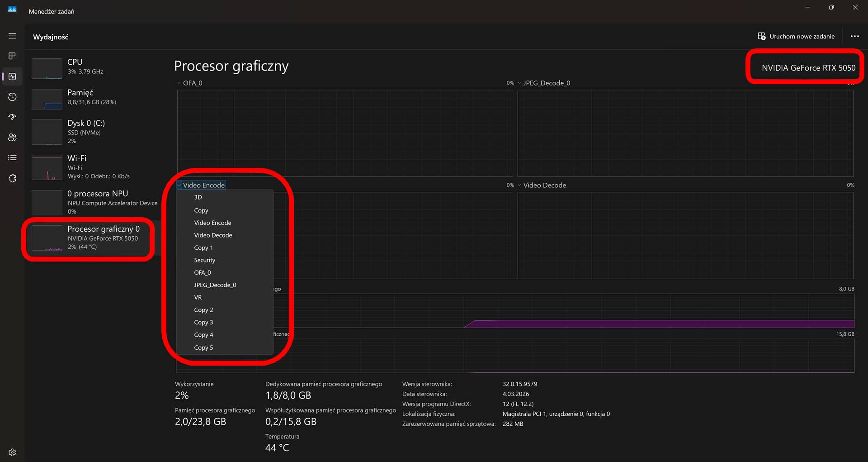Click the Wersja sterownika label

[x=427, y=384]
